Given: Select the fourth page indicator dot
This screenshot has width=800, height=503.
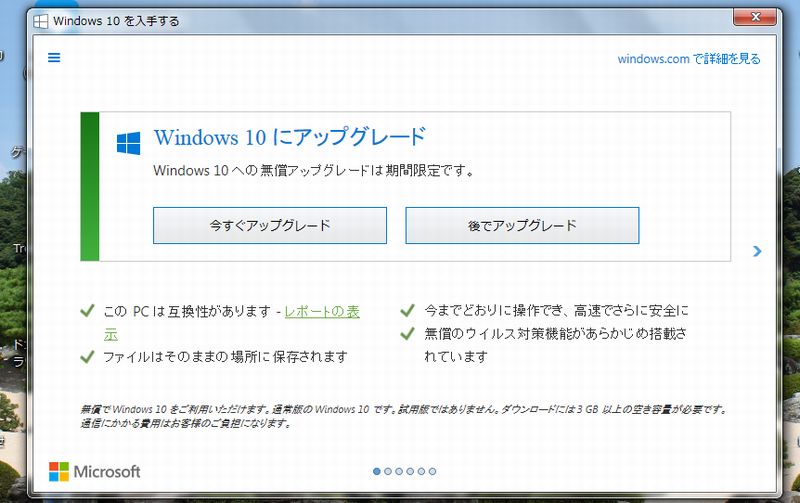Looking at the screenshot, I should tap(410, 471).
